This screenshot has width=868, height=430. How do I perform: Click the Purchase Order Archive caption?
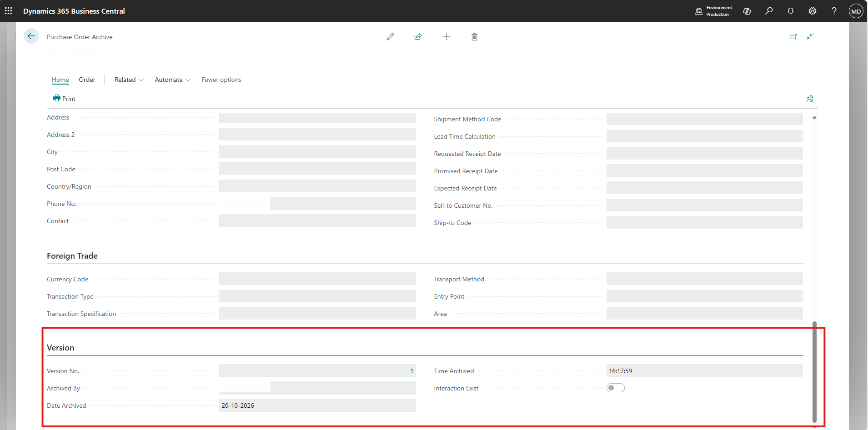pyautogui.click(x=80, y=37)
